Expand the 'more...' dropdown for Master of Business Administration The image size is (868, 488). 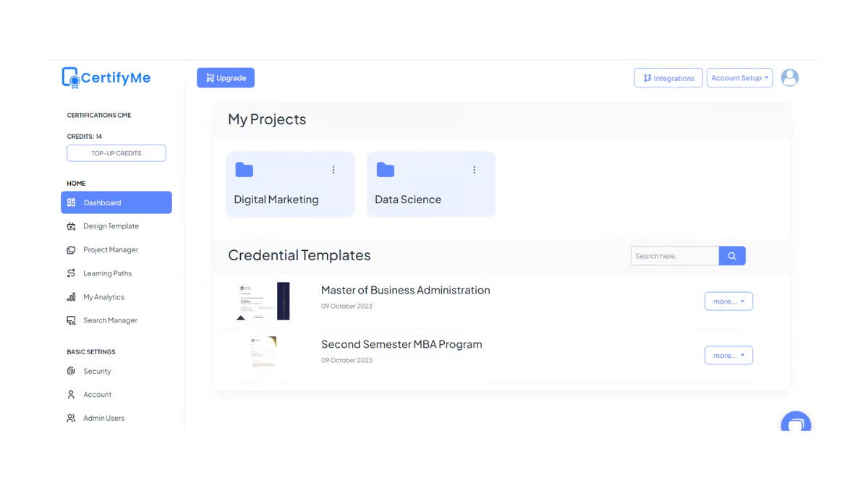[728, 301]
